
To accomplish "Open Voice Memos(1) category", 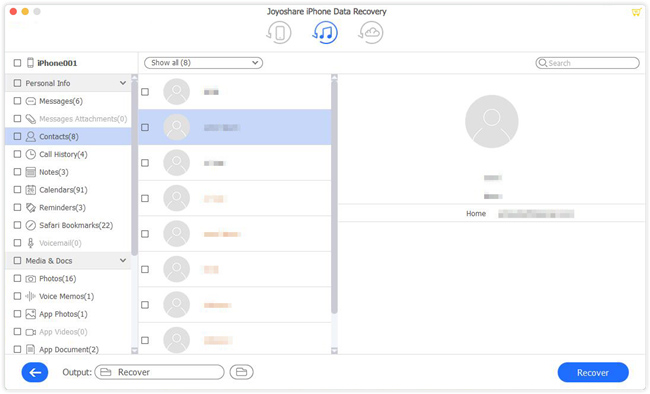I will pos(66,296).
